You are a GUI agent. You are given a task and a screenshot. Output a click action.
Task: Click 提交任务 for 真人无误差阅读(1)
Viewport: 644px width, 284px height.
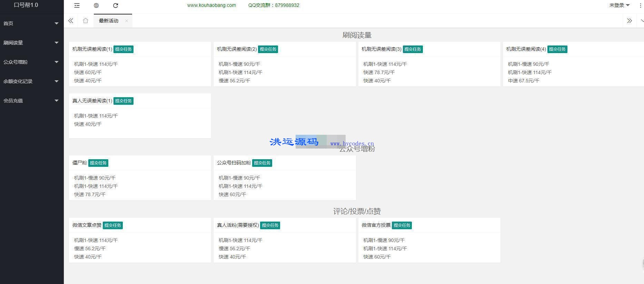coord(123,101)
